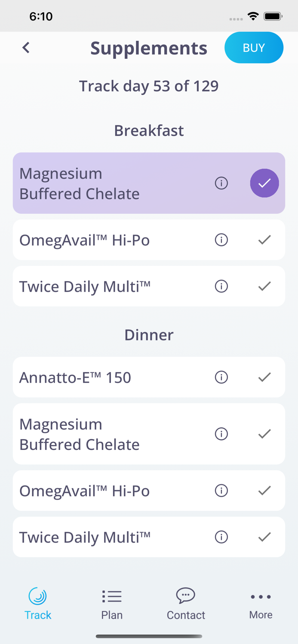This screenshot has height=644, width=298.
Task: Switch to the Plan tab
Action: (112, 604)
